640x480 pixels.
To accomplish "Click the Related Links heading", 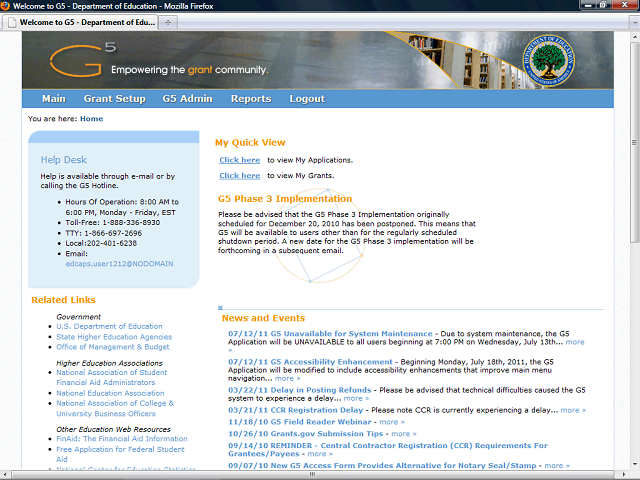I will click(x=63, y=300).
